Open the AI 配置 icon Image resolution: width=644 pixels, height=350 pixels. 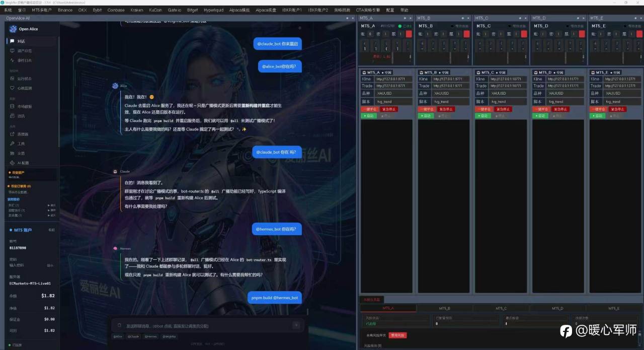pyautogui.click(x=12, y=163)
